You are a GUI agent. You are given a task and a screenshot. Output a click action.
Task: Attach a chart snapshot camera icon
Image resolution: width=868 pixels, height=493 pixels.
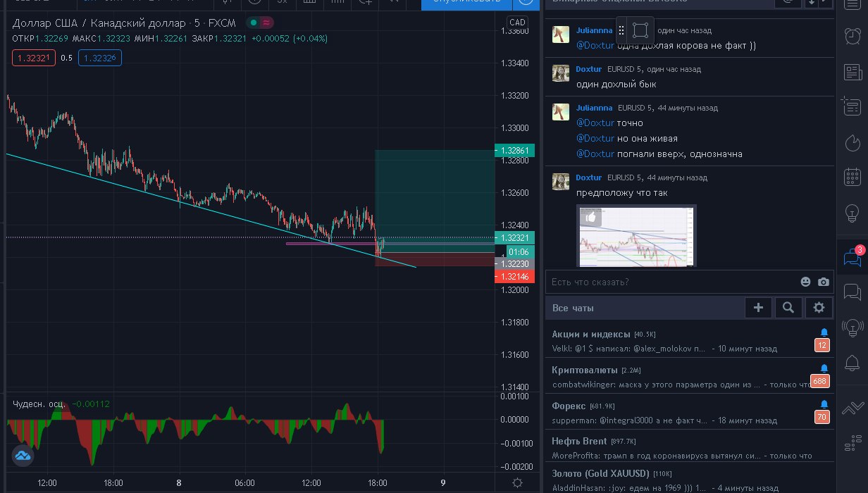point(824,282)
